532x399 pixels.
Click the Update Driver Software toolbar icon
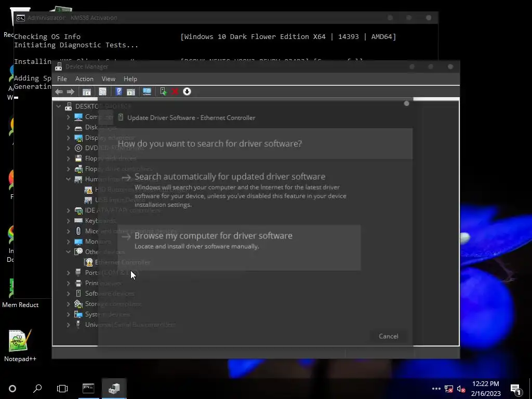(x=163, y=91)
